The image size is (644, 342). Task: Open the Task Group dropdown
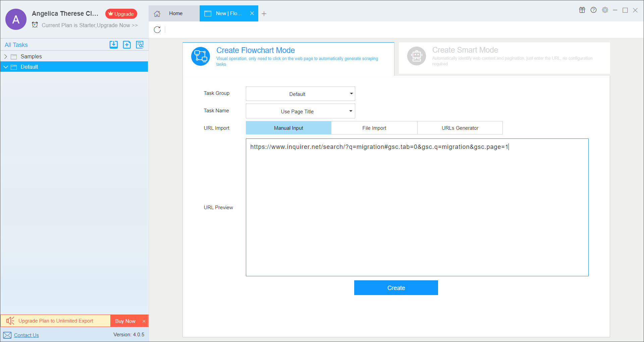(x=300, y=94)
